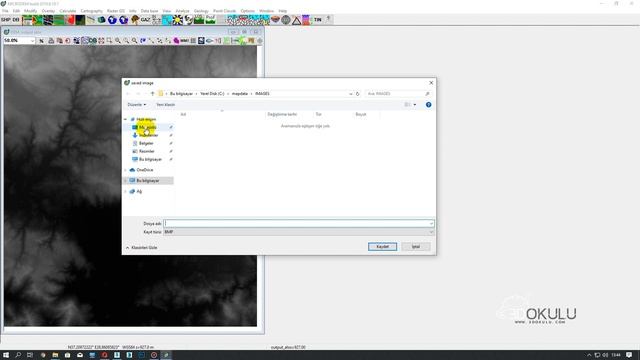Image resolution: width=640 pixels, height=360 pixels.
Task: Click the black triangle icon beside TIN
Action: pyautogui.click(x=296, y=20)
